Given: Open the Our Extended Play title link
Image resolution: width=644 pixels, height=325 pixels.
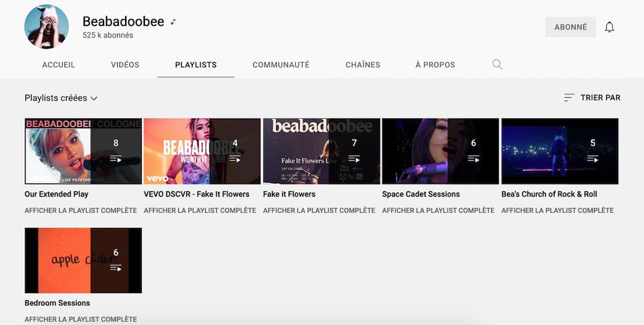Looking at the screenshot, I should [56, 194].
